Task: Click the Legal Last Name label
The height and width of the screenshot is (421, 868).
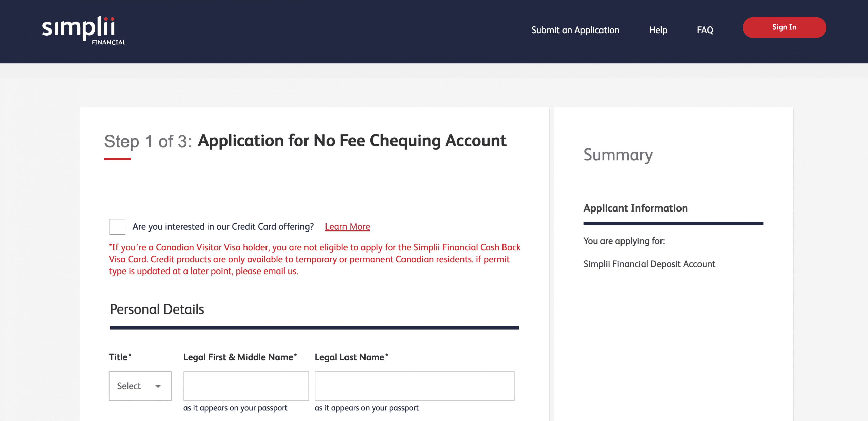Action: pos(351,357)
